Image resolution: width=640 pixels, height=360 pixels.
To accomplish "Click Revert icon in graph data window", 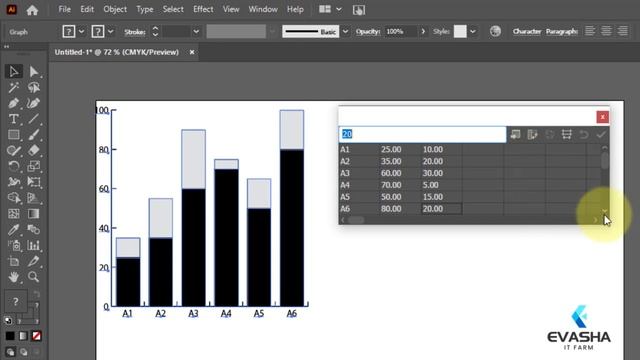I will click(584, 134).
